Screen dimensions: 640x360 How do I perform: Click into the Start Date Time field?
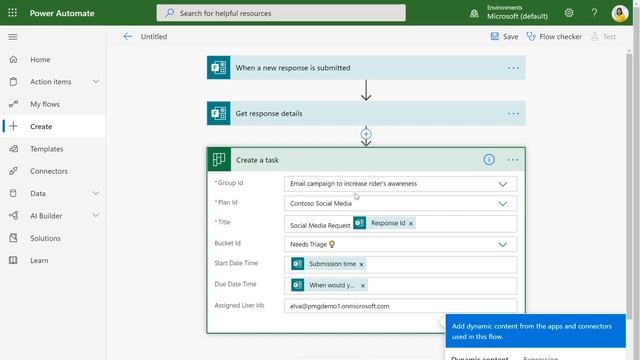click(400, 264)
